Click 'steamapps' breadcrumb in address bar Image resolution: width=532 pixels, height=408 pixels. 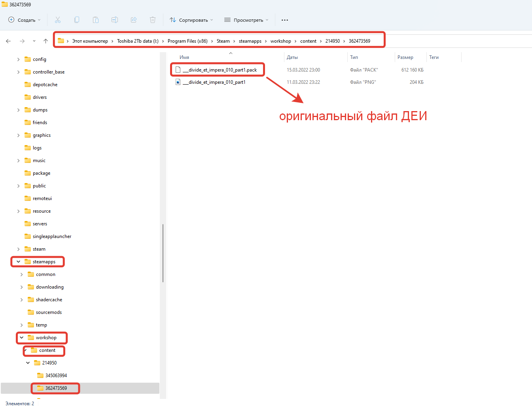250,41
